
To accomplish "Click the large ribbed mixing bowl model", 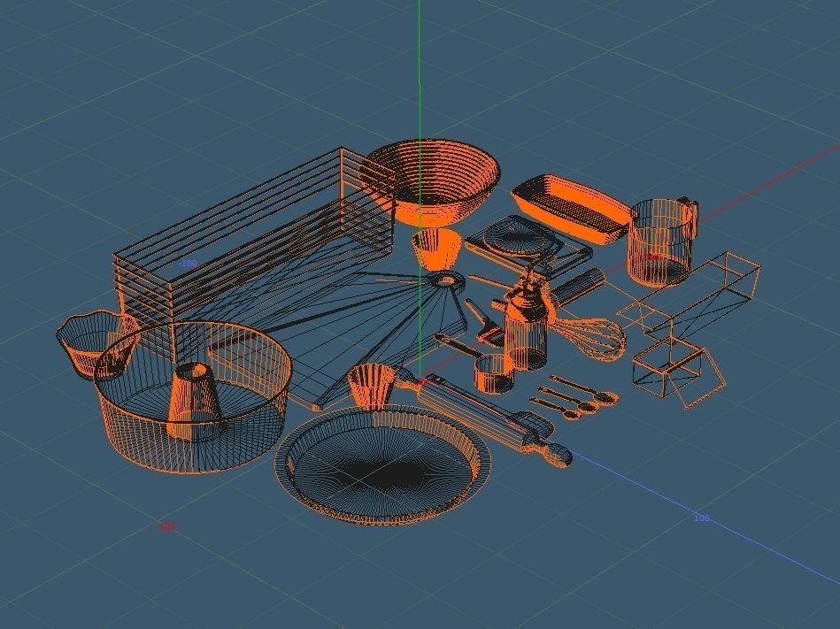I will [x=433, y=181].
